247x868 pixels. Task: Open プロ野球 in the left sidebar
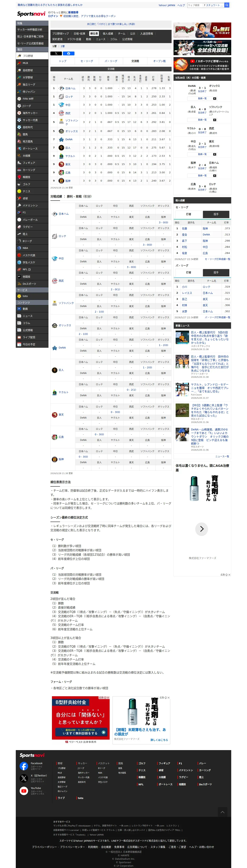tap(32, 56)
